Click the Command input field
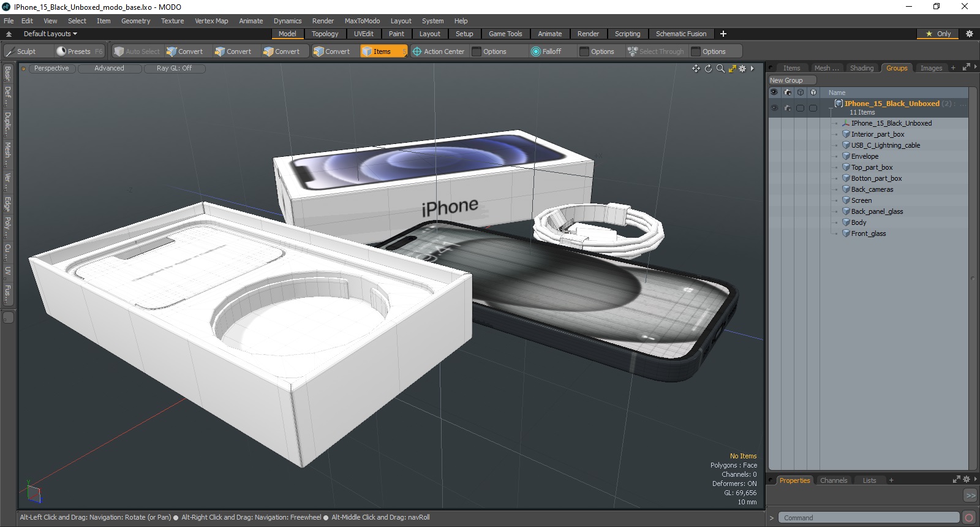The height and width of the screenshot is (527, 980). tap(868, 518)
